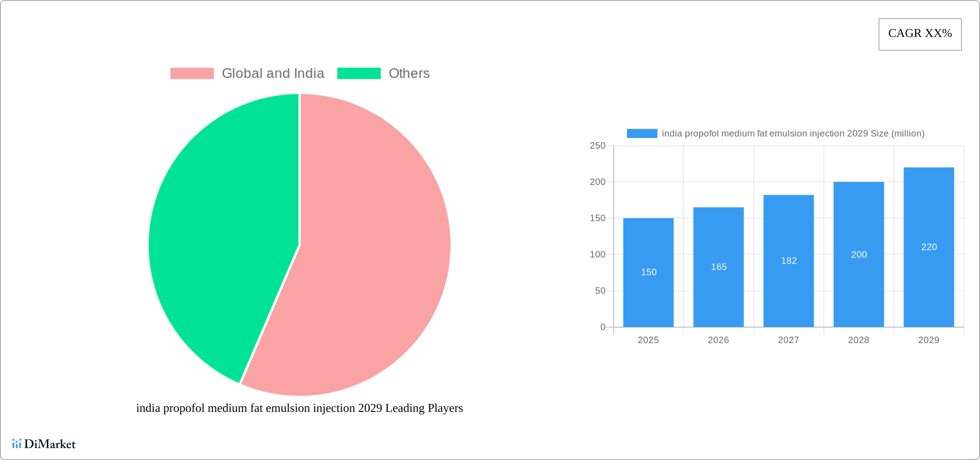Image resolution: width=980 pixels, height=460 pixels.
Task: Click the 250 y-axis label
Action: pos(597,146)
